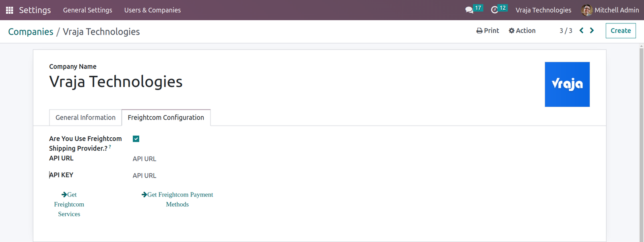This screenshot has height=242, width=644.
Task: Open the activities clock icon
Action: 494,10
